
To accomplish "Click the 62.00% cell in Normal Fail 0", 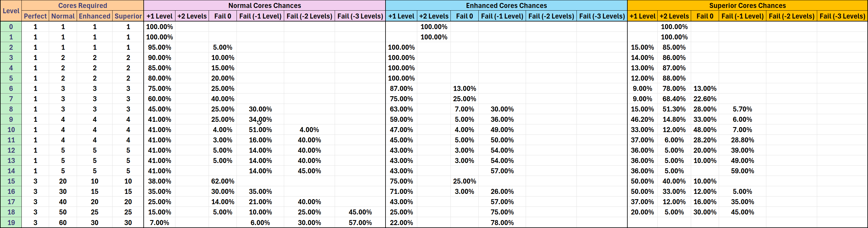I will [x=223, y=181].
